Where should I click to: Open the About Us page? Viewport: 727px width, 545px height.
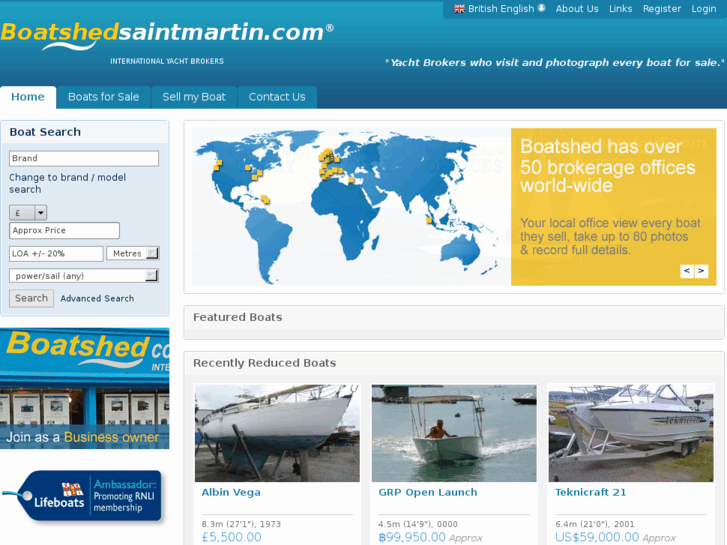click(x=577, y=9)
